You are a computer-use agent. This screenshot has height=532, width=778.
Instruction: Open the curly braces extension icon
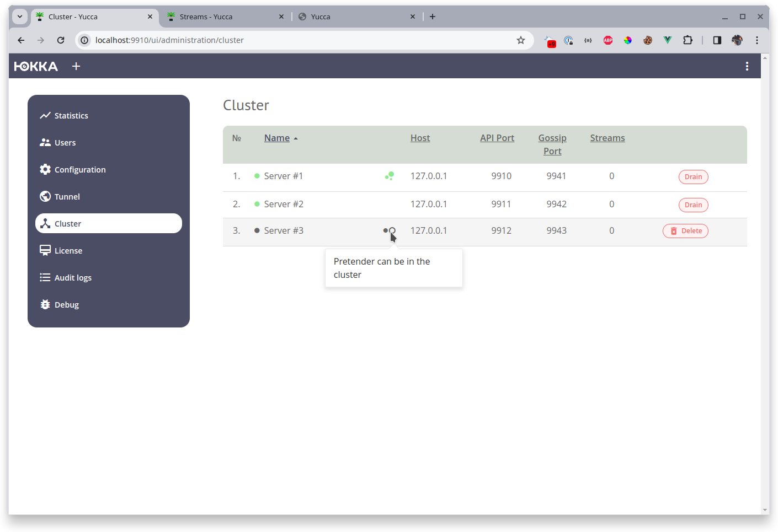tap(588, 40)
